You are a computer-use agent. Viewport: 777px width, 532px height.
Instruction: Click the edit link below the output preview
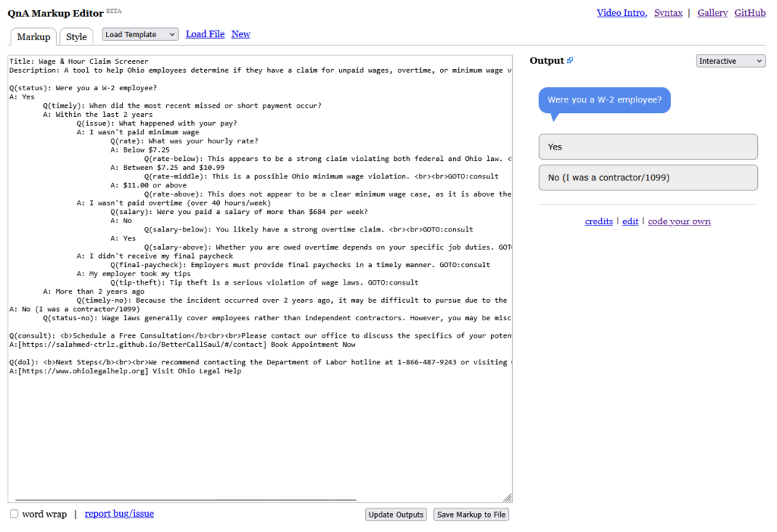pos(630,221)
